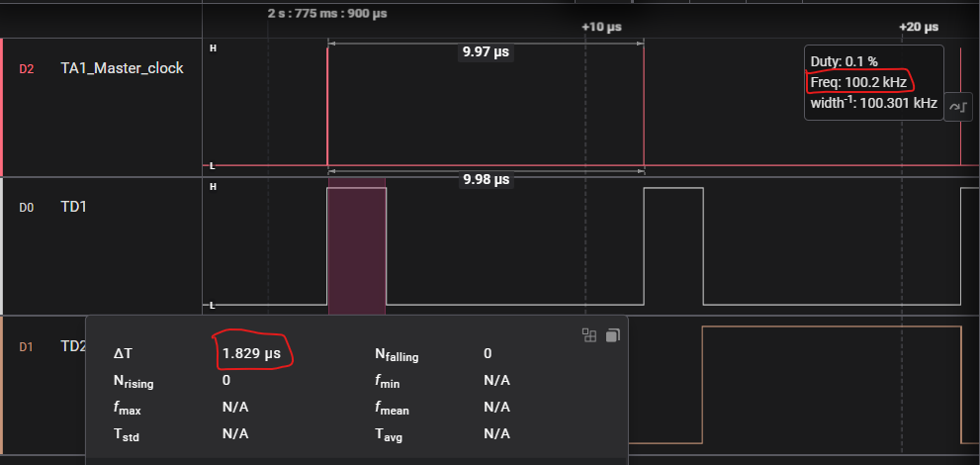Screen dimensions: 980x465
Task: Click the f min N/A value
Action: click(496, 380)
